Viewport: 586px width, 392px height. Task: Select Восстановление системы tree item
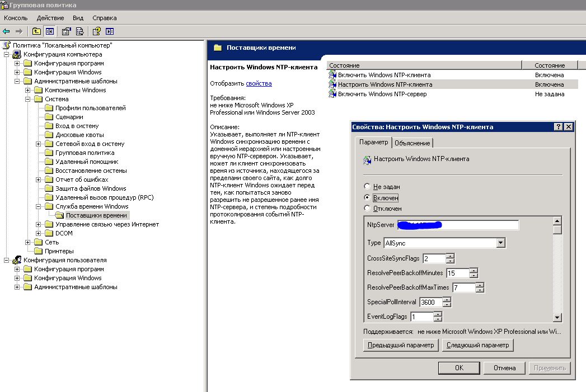point(91,171)
